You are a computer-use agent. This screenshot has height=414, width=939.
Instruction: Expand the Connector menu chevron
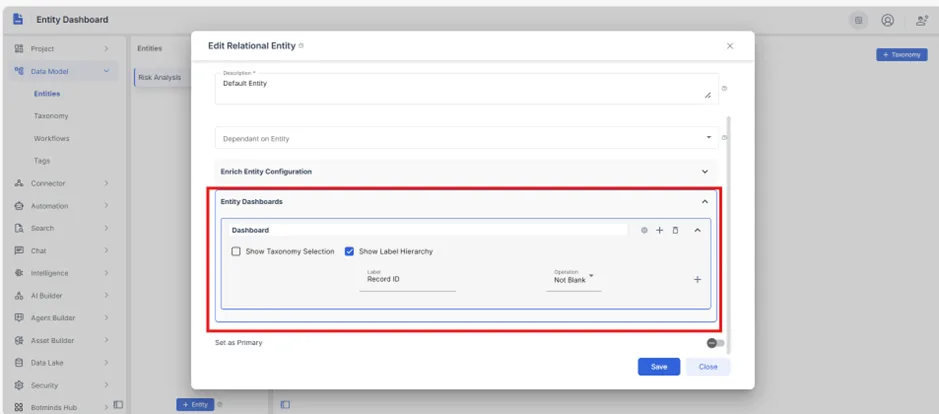(106, 183)
